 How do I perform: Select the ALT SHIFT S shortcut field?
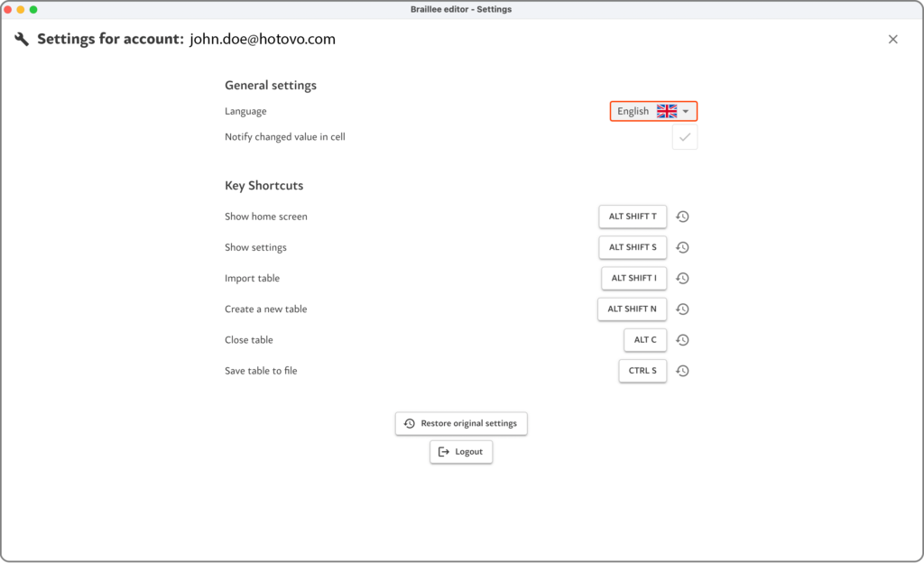633,247
